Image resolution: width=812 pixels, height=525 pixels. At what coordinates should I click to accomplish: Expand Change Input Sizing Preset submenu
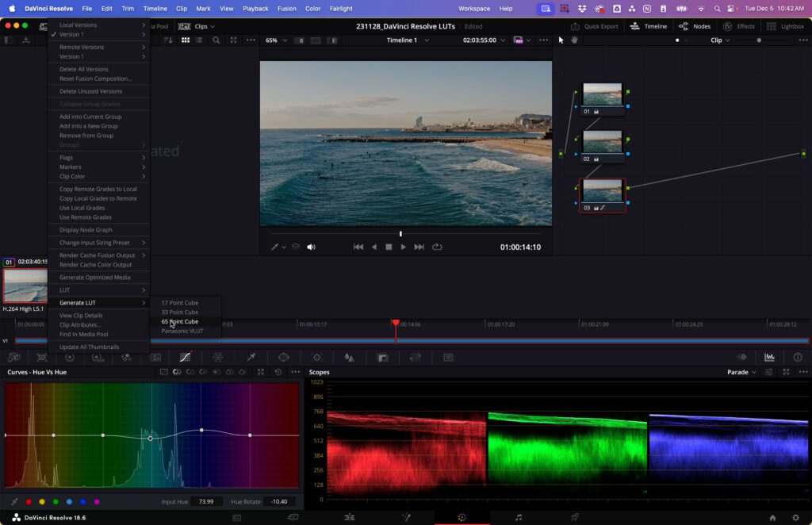[98, 243]
